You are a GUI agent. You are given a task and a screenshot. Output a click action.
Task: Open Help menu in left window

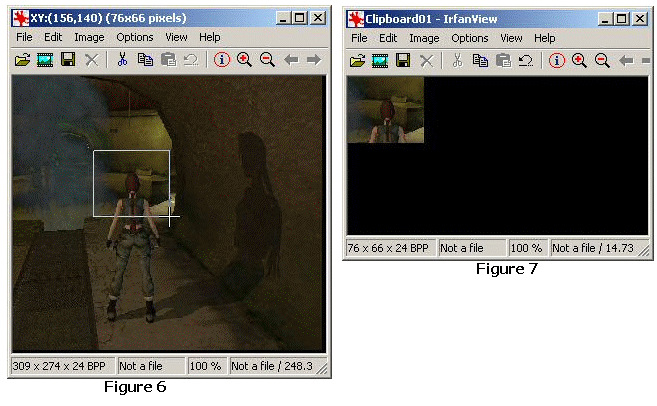click(210, 37)
